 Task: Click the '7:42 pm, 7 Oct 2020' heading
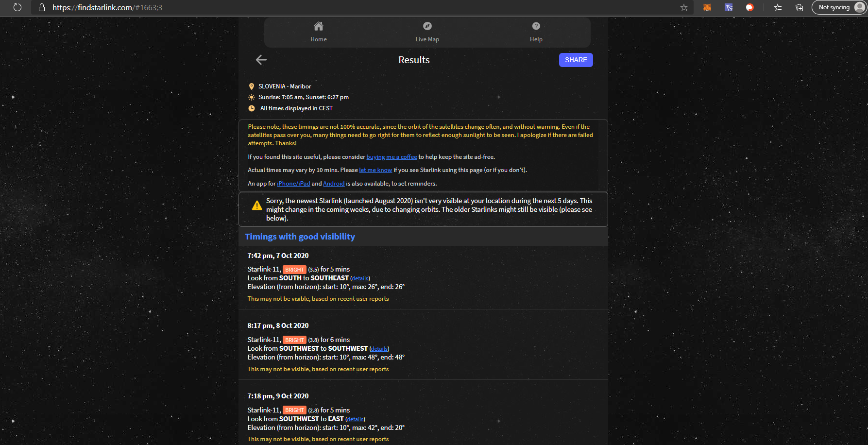coord(278,256)
